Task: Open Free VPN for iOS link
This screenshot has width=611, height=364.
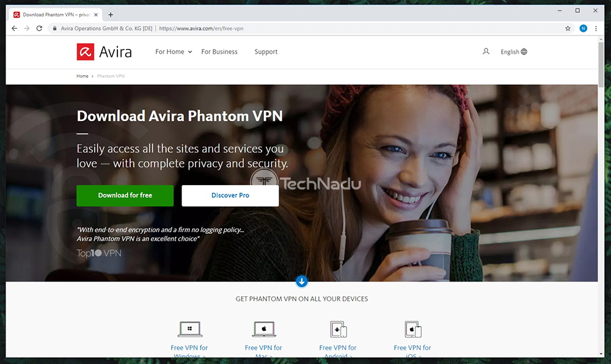Action: tap(412, 352)
